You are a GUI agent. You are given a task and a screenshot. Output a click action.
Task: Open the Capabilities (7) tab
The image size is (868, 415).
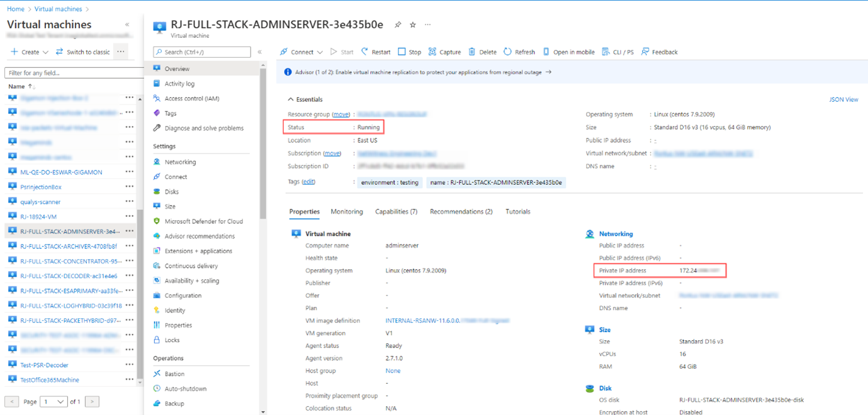pyautogui.click(x=396, y=211)
